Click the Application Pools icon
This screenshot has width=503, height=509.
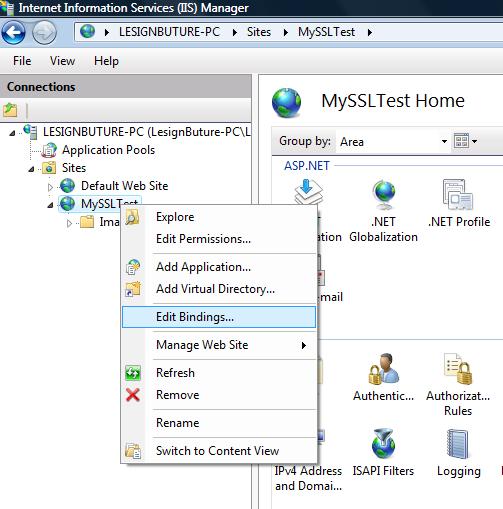tap(49, 150)
